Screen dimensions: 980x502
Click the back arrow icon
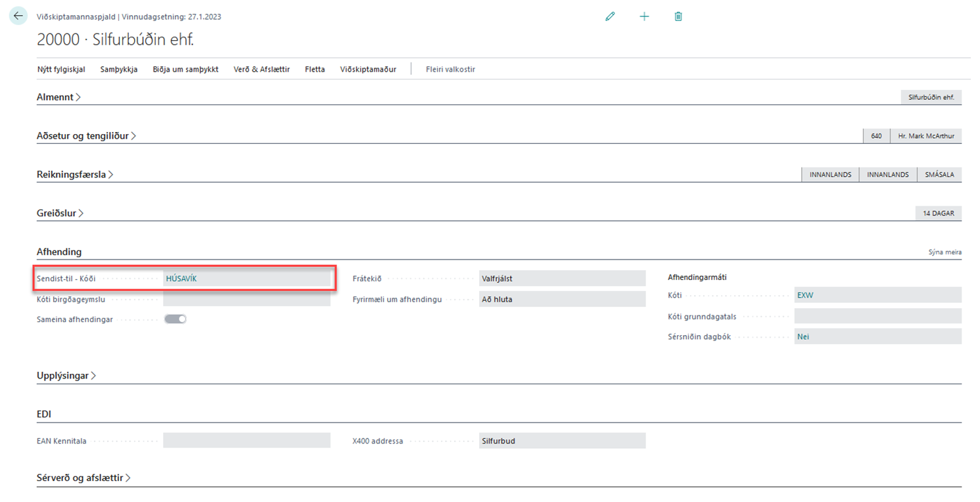18,16
